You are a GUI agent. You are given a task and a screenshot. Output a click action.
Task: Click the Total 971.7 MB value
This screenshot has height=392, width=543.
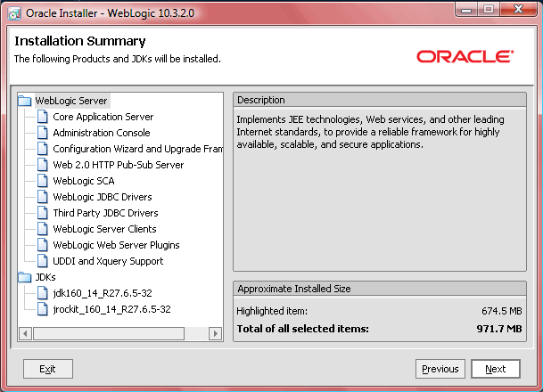click(499, 329)
